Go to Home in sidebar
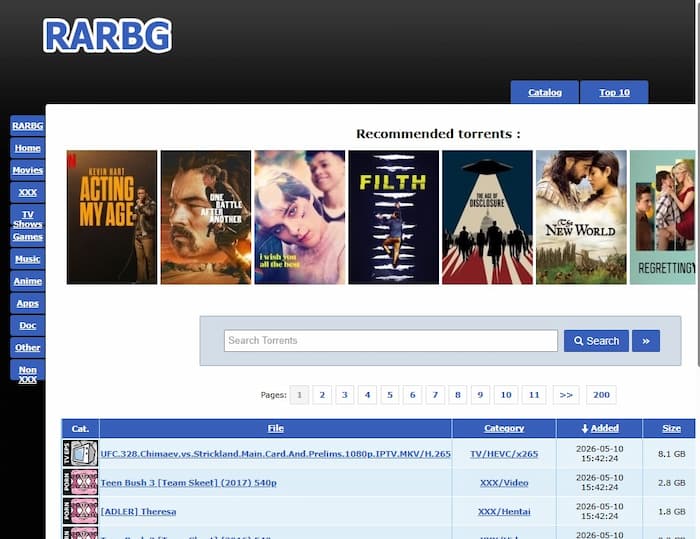 coord(28,148)
